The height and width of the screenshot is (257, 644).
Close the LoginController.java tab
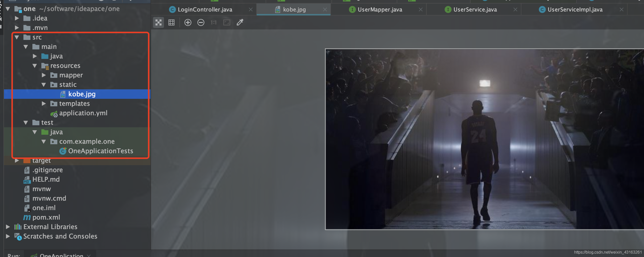tap(251, 9)
